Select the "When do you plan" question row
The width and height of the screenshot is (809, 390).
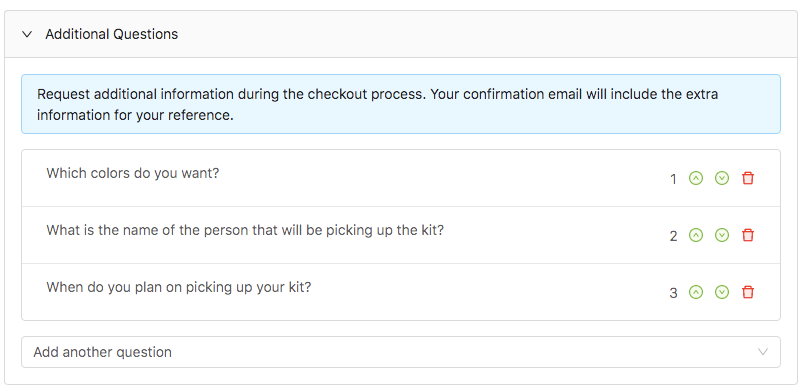pos(401,292)
